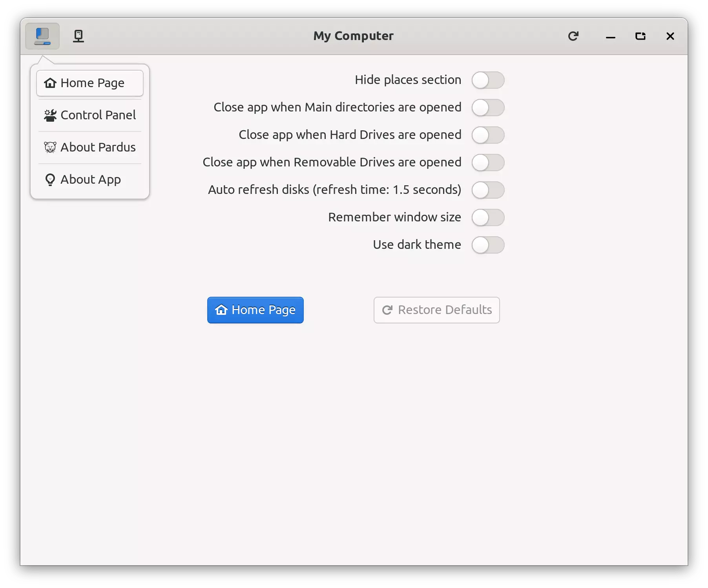
Task: Turn on Use dark theme
Action: click(x=488, y=245)
